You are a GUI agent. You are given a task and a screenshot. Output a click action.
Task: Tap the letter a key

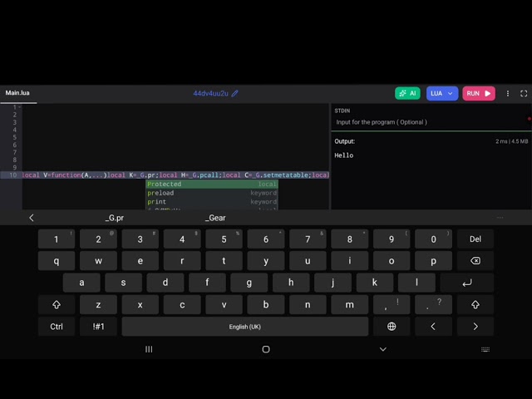pyautogui.click(x=81, y=283)
